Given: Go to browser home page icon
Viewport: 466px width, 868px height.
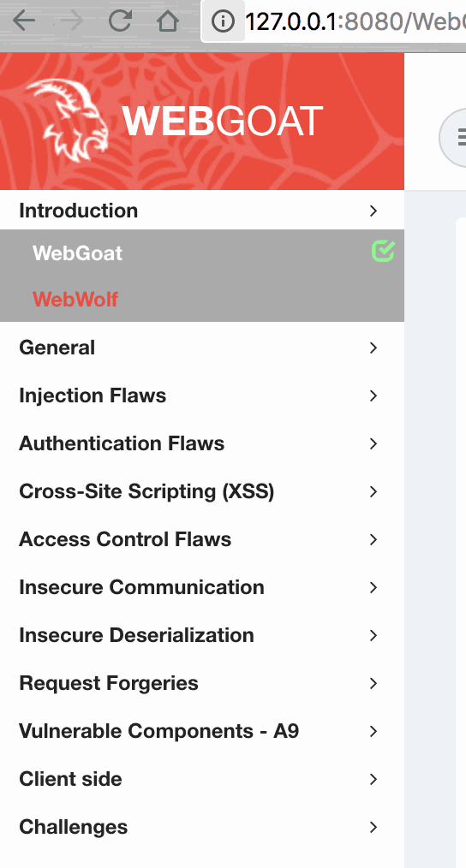Looking at the screenshot, I should (168, 21).
